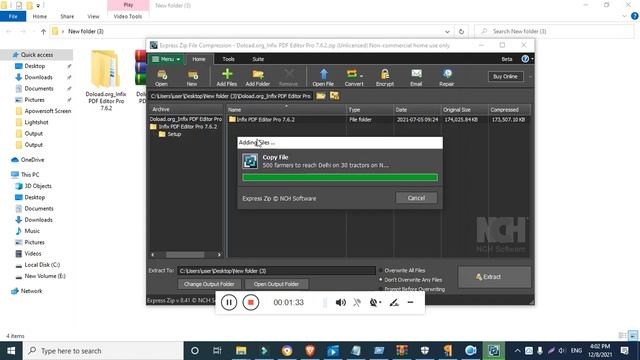Select Infix PDF Editor Pro 7.6.2 tree folder
The image size is (640, 360).
[x=184, y=127]
